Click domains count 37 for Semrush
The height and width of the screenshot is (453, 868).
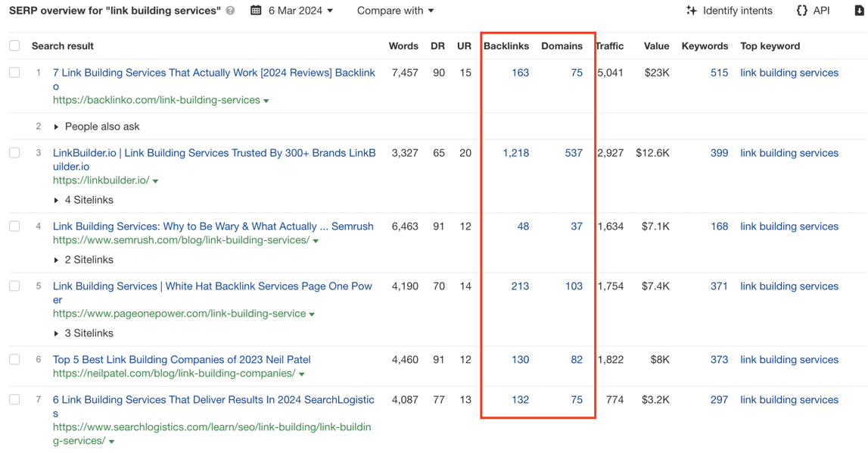tap(577, 227)
